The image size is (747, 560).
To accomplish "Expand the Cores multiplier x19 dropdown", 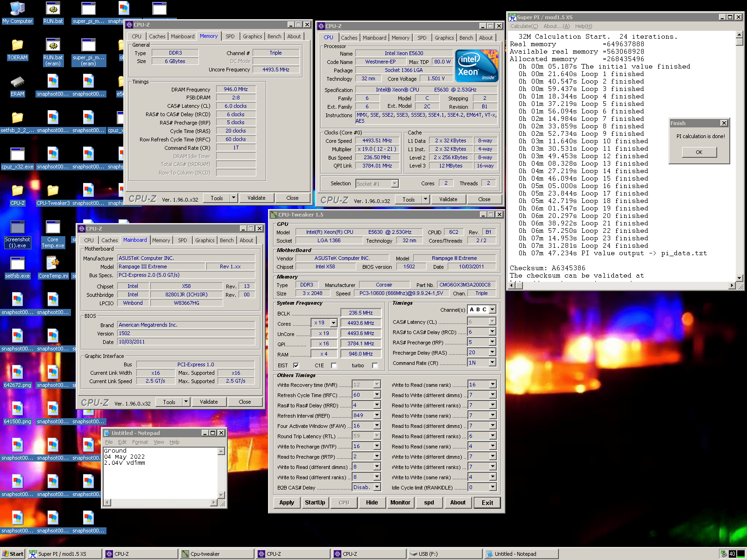I will coord(333,323).
